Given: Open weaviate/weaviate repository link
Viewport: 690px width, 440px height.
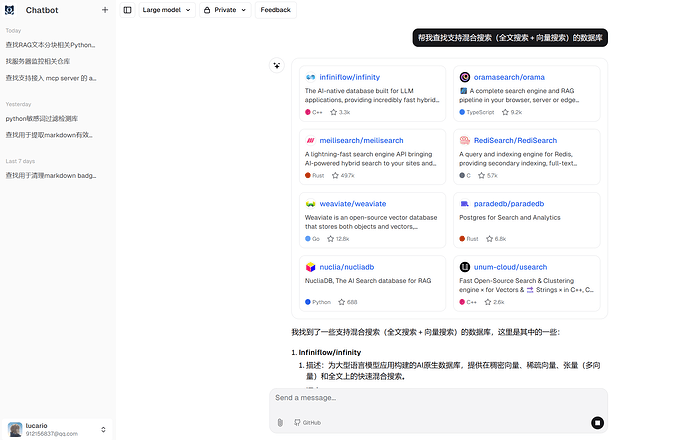Looking at the screenshot, I should [x=352, y=204].
